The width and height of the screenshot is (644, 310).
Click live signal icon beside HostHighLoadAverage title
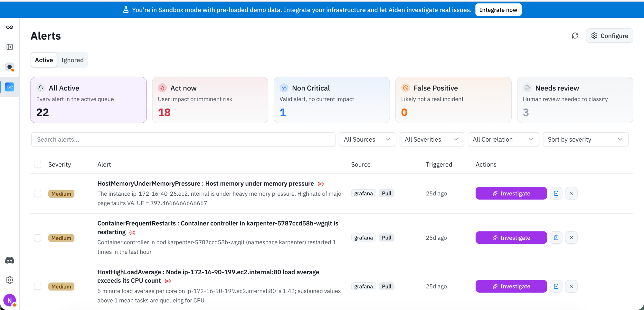point(168,281)
